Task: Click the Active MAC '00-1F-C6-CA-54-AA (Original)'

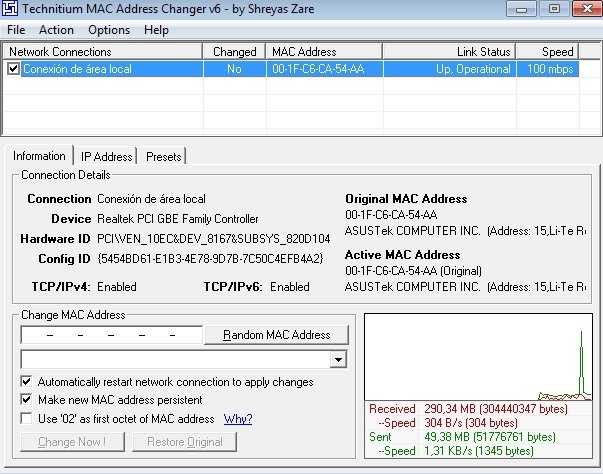Action: point(413,271)
